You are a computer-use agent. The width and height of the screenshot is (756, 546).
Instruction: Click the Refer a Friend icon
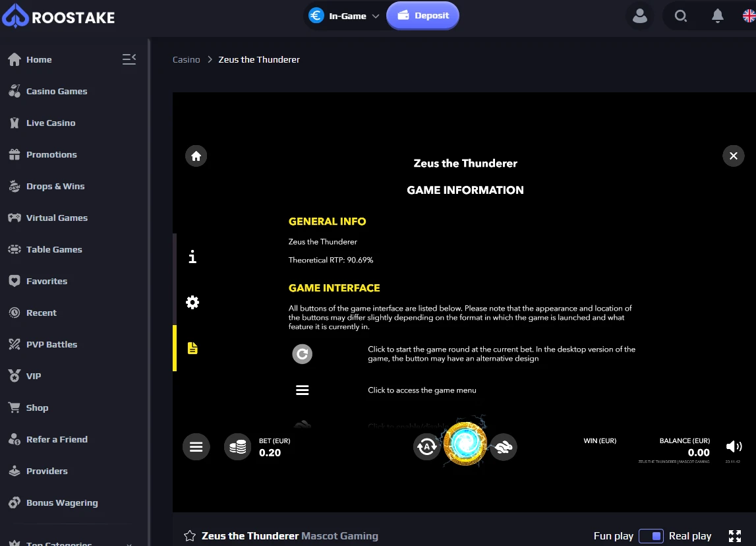pos(15,439)
